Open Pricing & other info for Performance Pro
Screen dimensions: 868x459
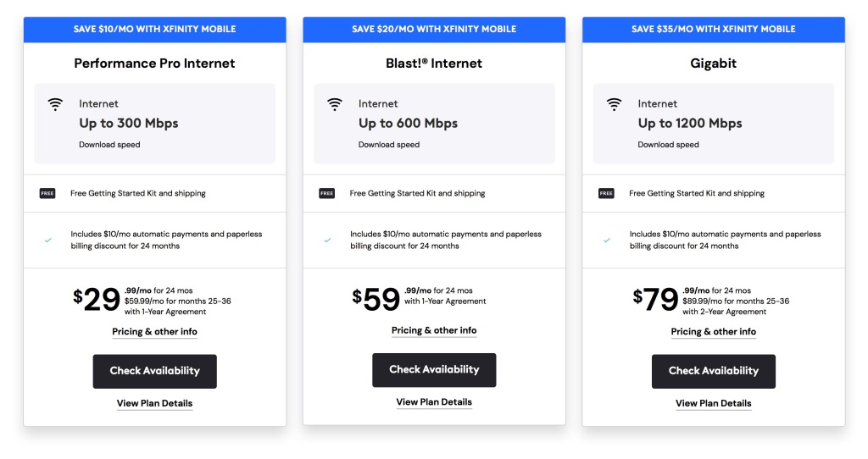(x=154, y=332)
